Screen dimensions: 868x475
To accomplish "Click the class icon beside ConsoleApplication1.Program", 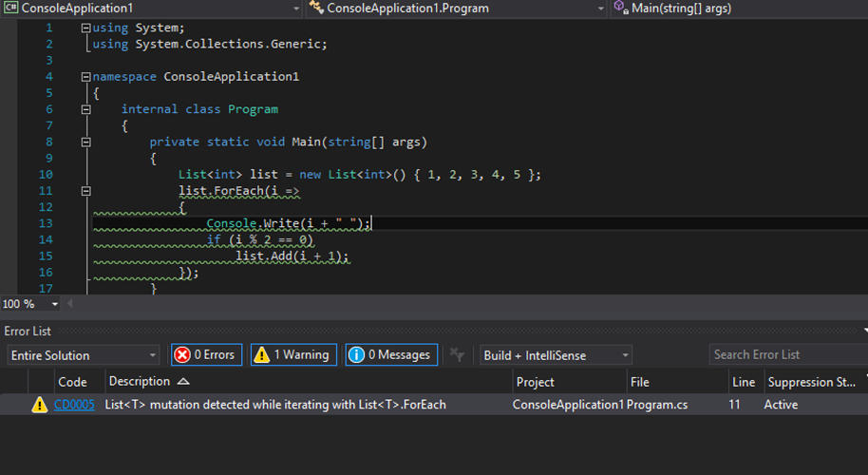I will [x=316, y=8].
